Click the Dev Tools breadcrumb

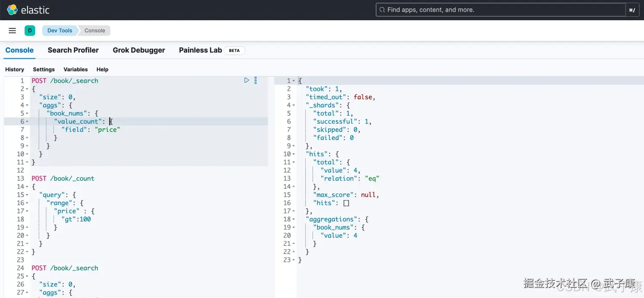pyautogui.click(x=60, y=30)
